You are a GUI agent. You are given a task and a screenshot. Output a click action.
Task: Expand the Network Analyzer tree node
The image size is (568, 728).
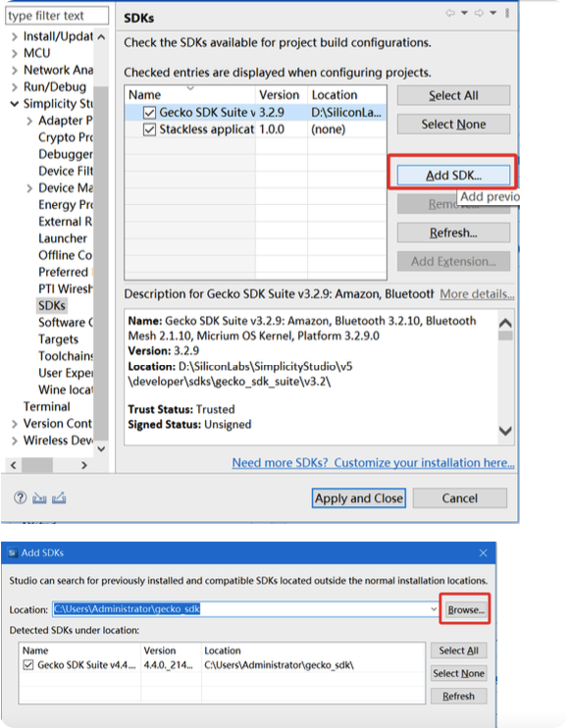(15, 70)
